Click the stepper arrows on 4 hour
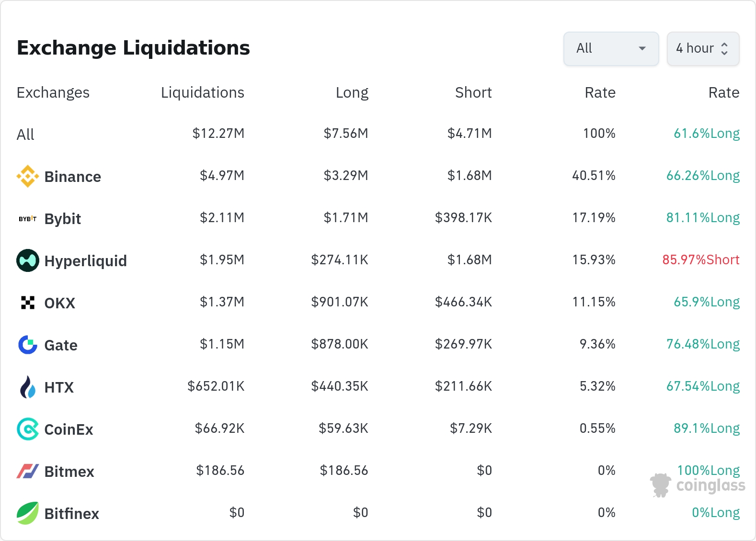 coord(724,48)
